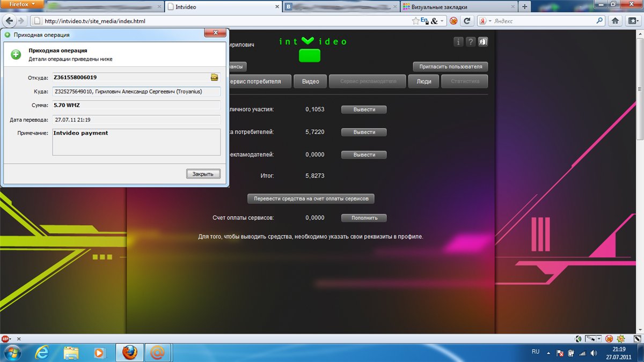Click Вывести for the 0,1053 balance

click(x=364, y=109)
